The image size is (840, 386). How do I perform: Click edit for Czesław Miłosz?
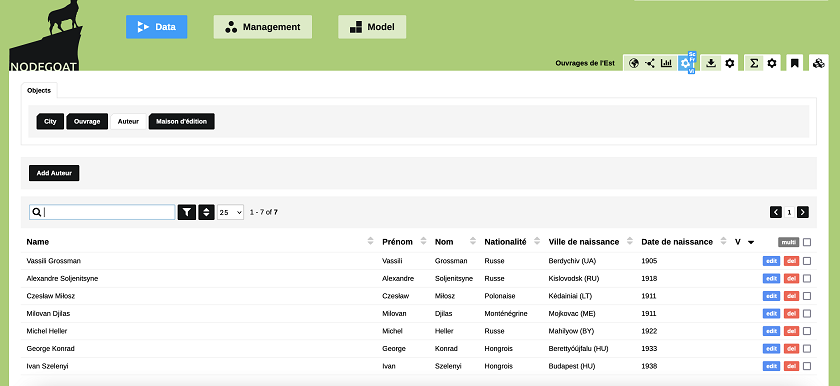coord(771,296)
